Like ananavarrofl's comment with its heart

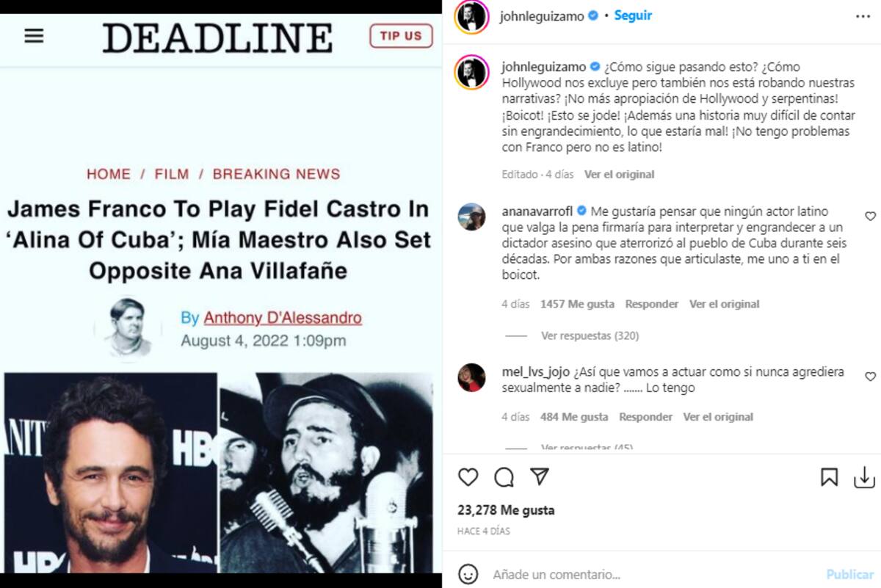click(x=871, y=217)
